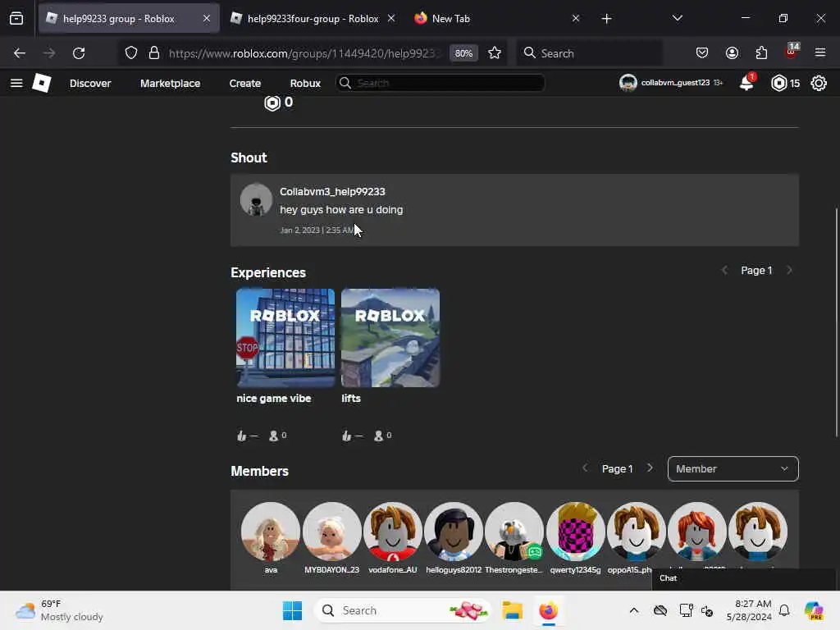Open the Roblox hamburger navigation menu
This screenshot has height=630, width=840.
coord(16,83)
